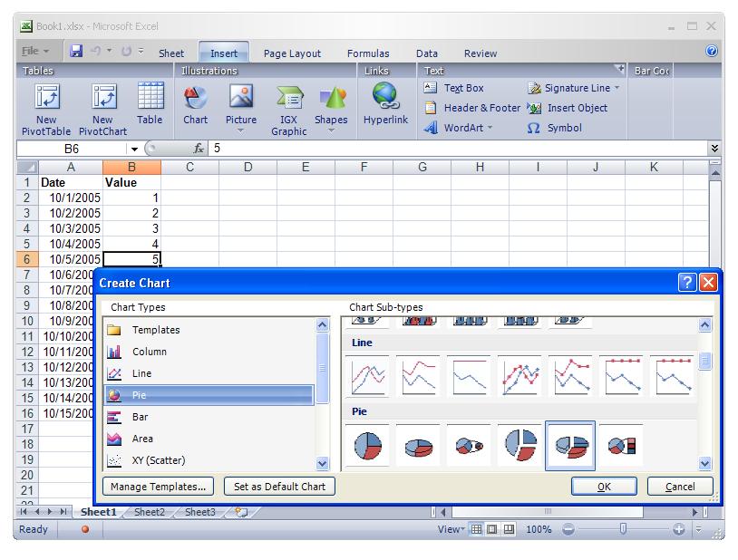The image size is (738, 560).
Task: Choose XY (Scatter) chart type
Action: point(209,460)
